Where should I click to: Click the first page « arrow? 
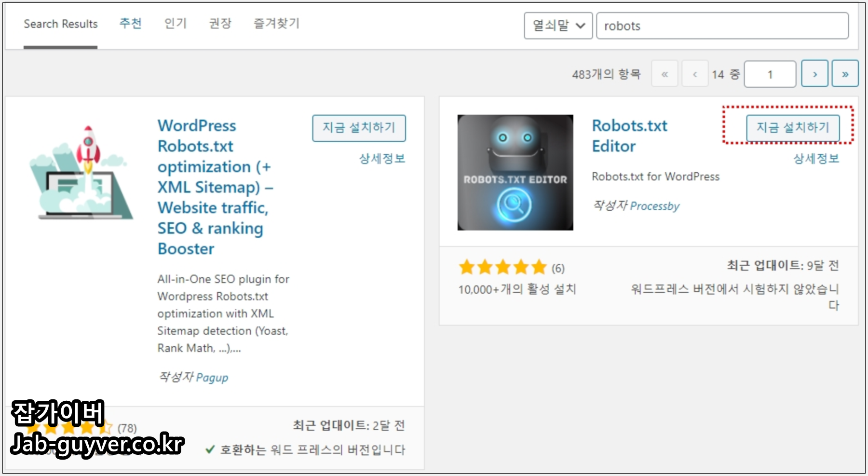coord(665,73)
